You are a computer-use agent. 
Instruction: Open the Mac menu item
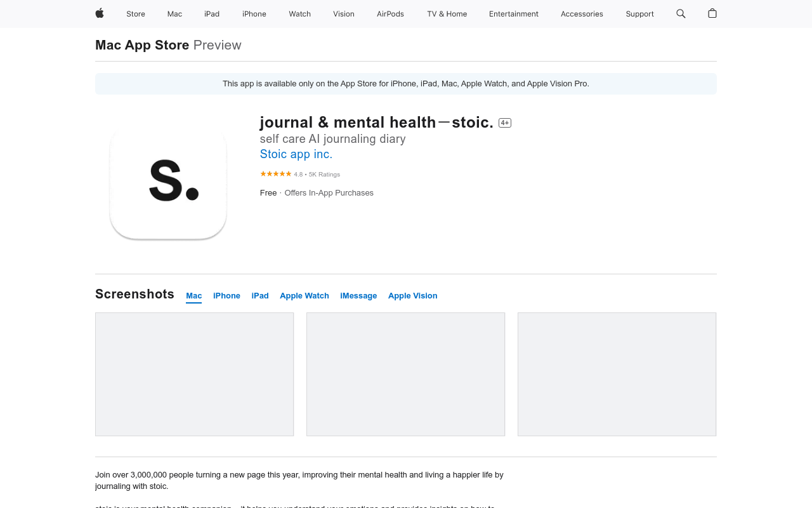pyautogui.click(x=174, y=14)
